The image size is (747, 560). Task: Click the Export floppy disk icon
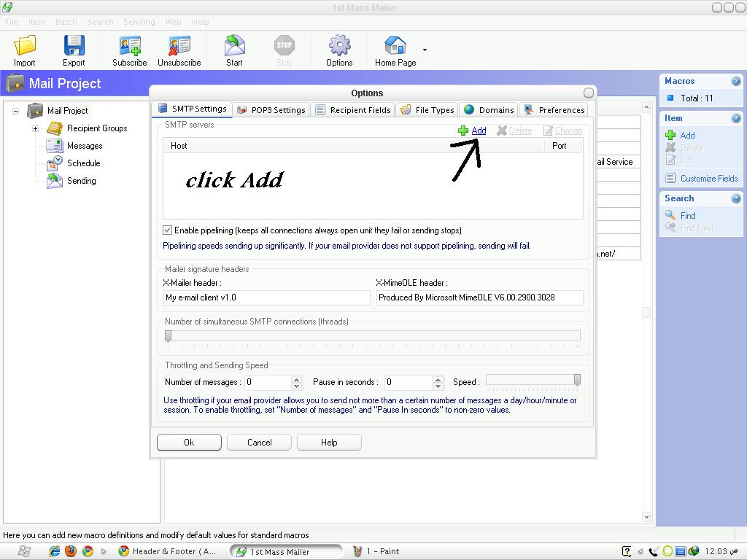tap(74, 46)
